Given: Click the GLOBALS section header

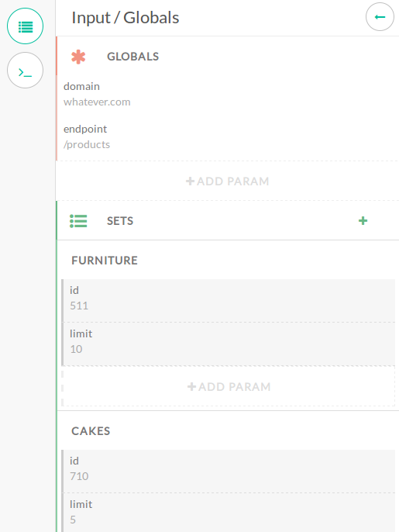Looking at the screenshot, I should click(133, 57).
